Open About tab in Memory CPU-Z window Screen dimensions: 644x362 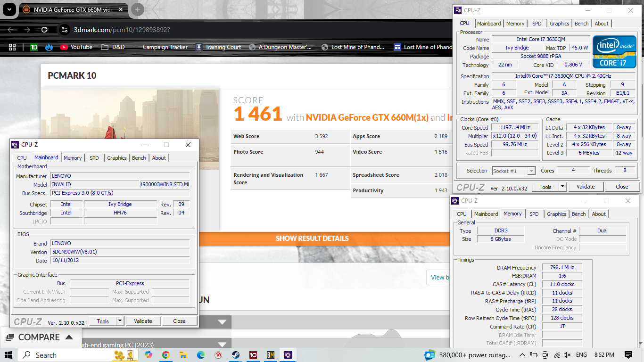(599, 214)
